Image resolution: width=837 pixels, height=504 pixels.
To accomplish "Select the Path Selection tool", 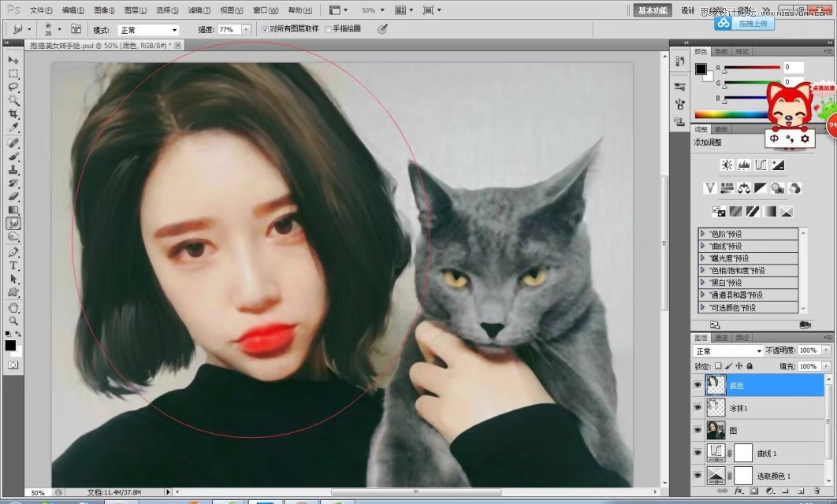I will [x=13, y=279].
